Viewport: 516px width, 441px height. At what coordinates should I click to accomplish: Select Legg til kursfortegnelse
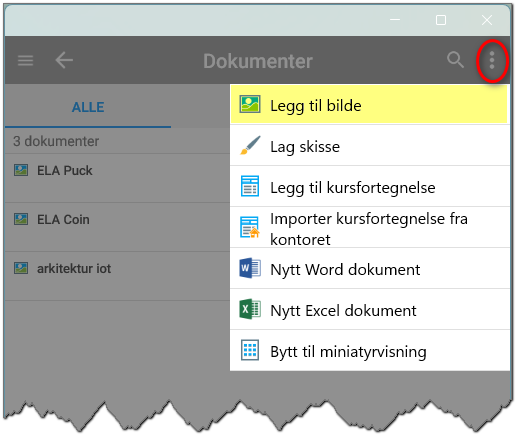click(370, 186)
